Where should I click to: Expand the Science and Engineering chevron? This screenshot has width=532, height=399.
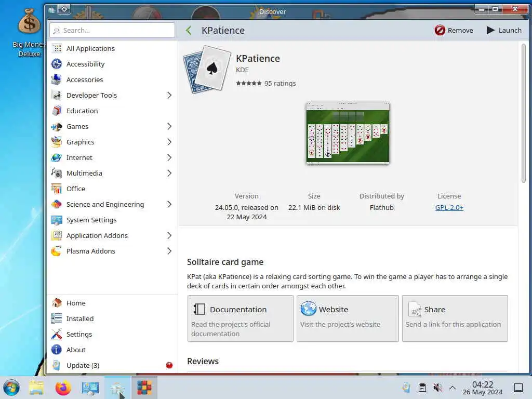click(169, 204)
